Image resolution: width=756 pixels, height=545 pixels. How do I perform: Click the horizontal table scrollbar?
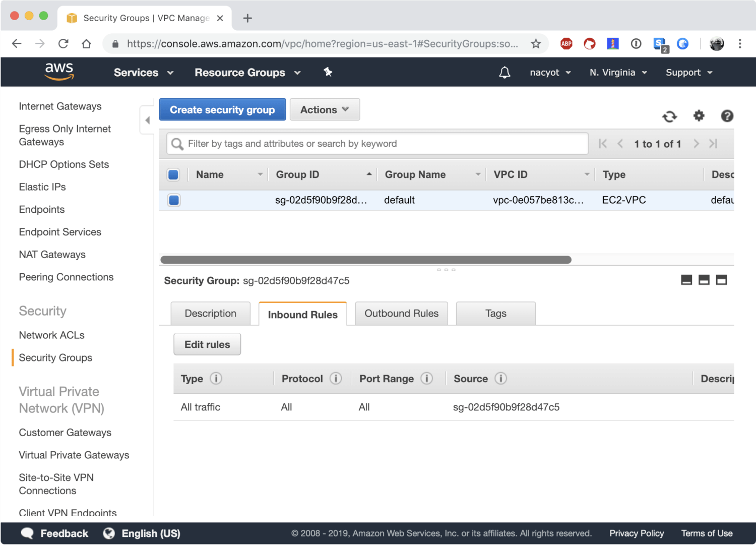pos(366,260)
